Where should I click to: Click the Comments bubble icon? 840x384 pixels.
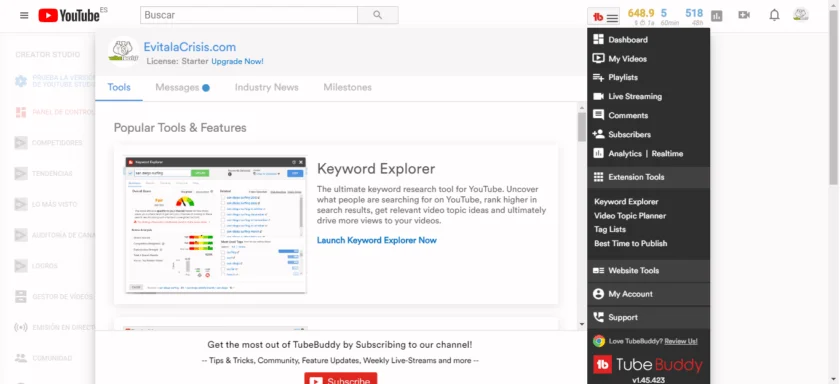(x=598, y=115)
